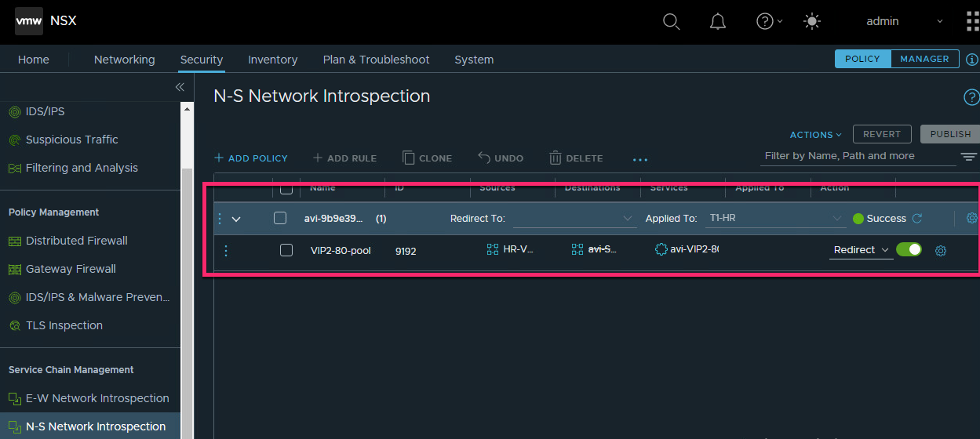
Task: Open the ACTIONS dropdown
Action: pyautogui.click(x=815, y=135)
